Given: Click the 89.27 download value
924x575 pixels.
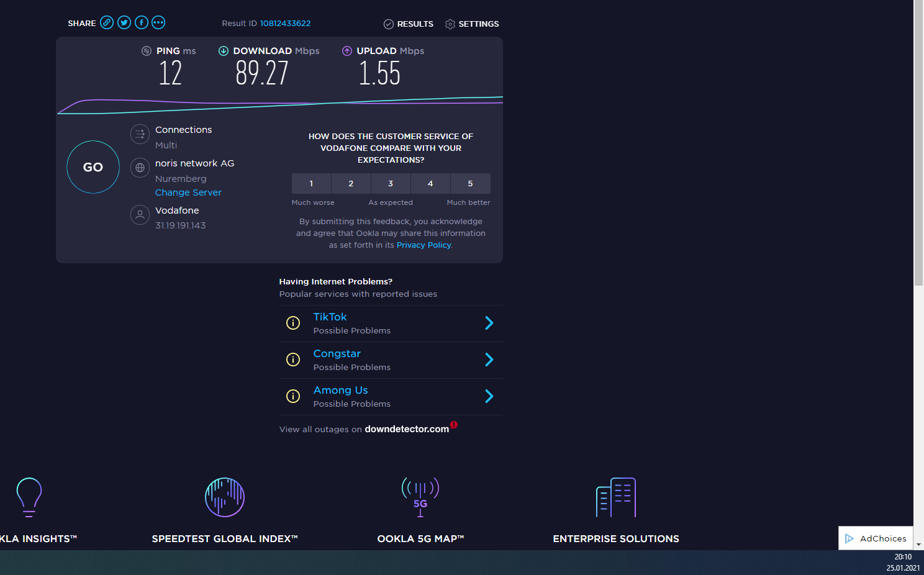Looking at the screenshot, I should [x=262, y=73].
